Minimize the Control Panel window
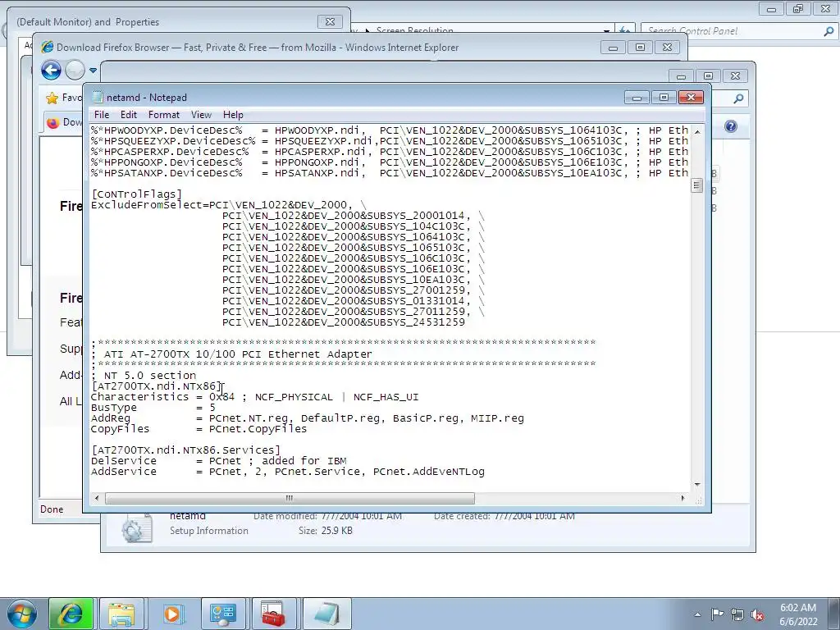The width and height of the screenshot is (840, 630). tap(771, 9)
